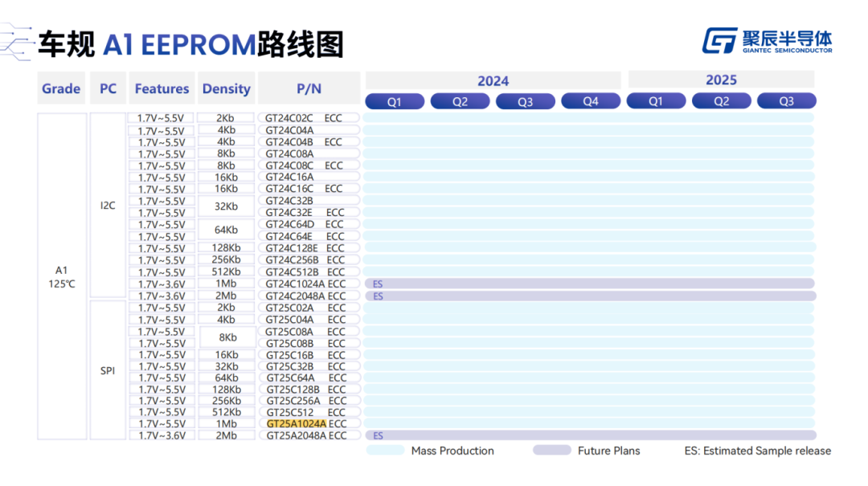The image size is (868, 486).
Task: Select the I2C protocol cell
Action: pyautogui.click(x=108, y=206)
